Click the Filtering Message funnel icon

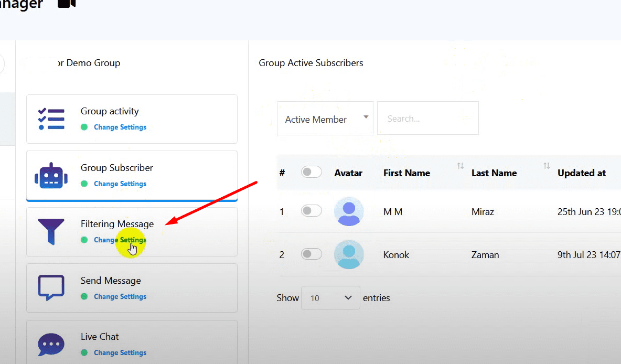click(x=51, y=232)
